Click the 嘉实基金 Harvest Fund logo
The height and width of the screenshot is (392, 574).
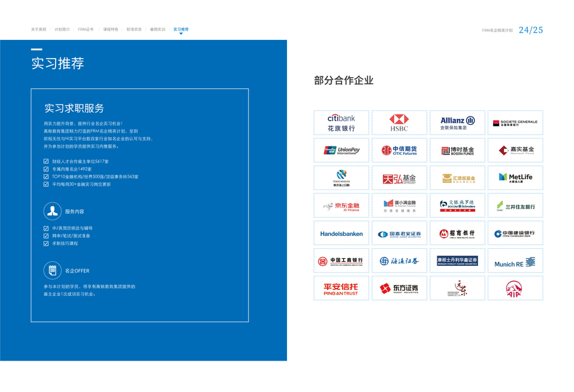coord(515,150)
